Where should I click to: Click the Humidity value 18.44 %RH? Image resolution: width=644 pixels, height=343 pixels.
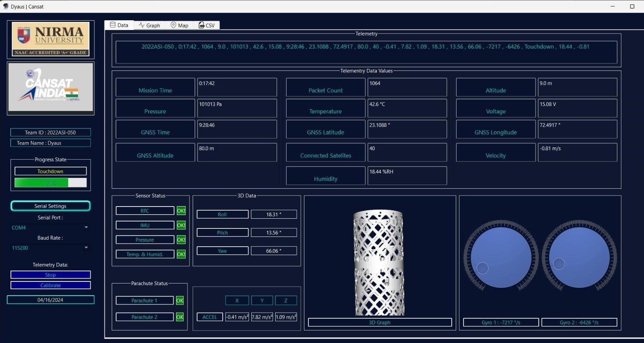point(407,176)
